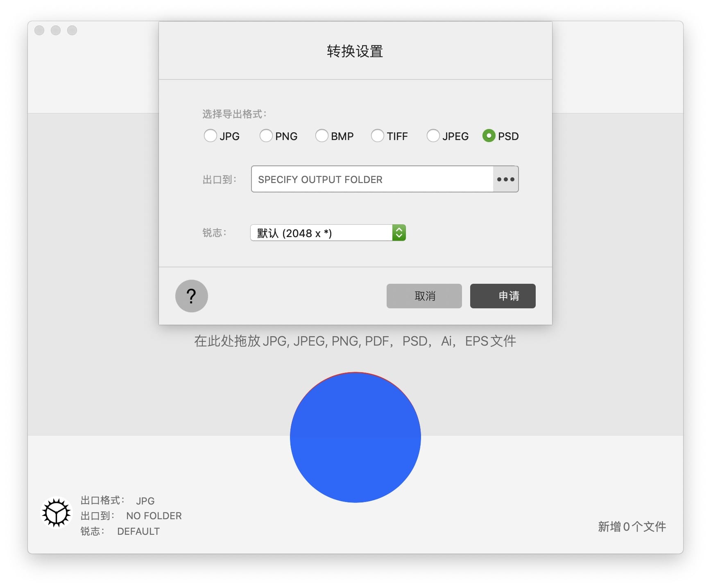Click the 申请 apply button

(x=503, y=296)
